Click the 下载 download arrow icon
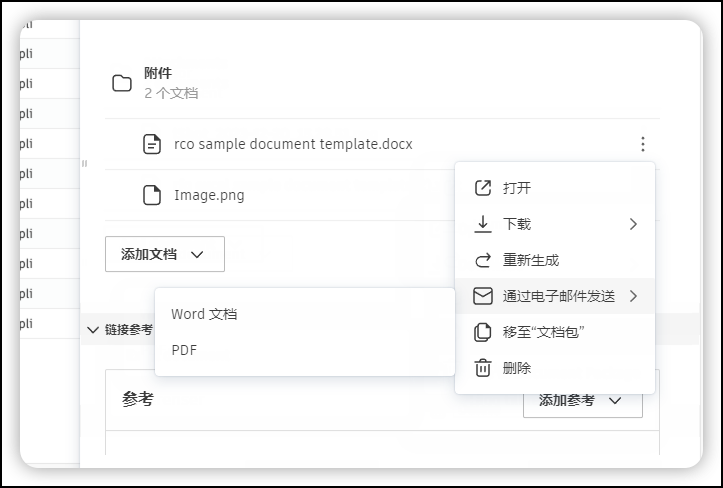This screenshot has width=723, height=488. click(483, 224)
